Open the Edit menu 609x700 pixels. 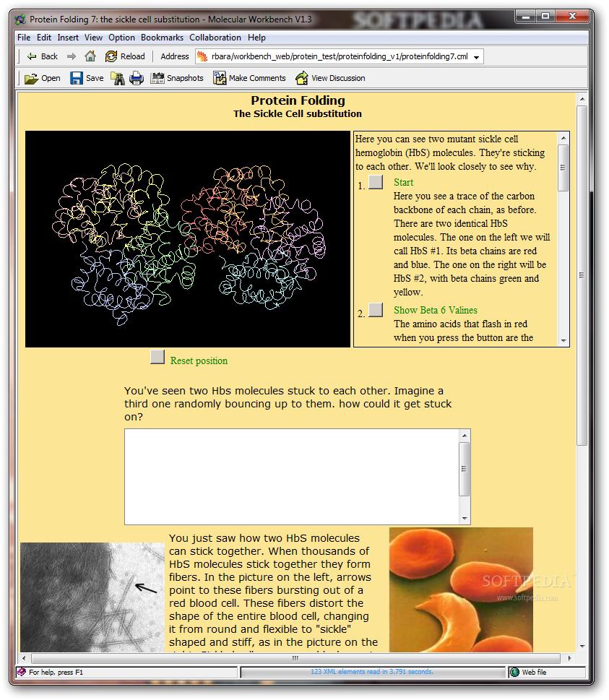(x=44, y=38)
